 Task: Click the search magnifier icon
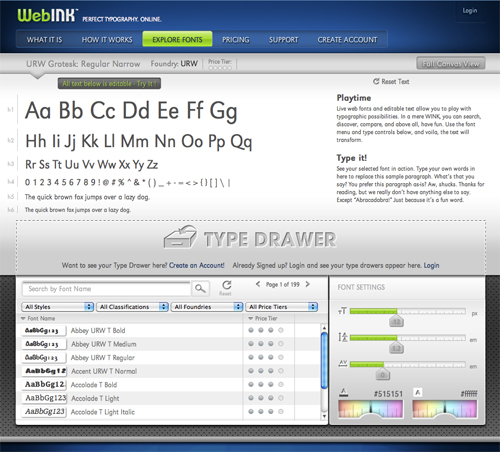click(x=200, y=289)
